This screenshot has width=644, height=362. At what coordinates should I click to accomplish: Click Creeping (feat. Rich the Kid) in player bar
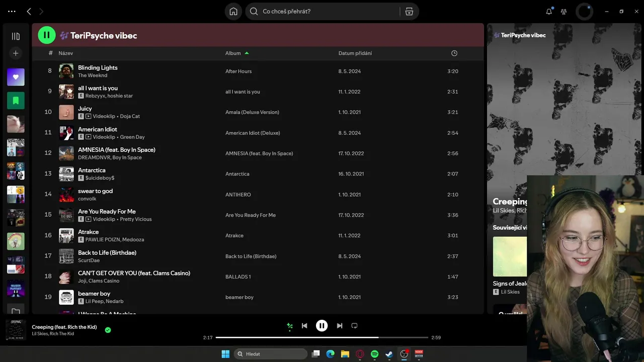[64, 327]
